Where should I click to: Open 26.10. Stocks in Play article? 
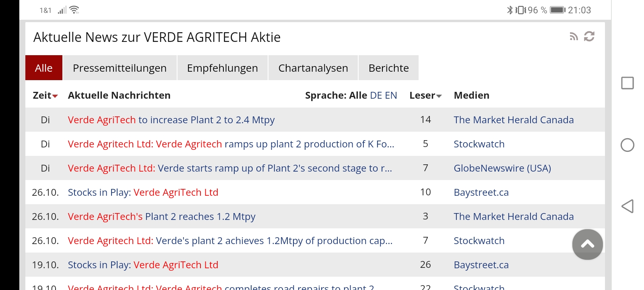pos(143,193)
